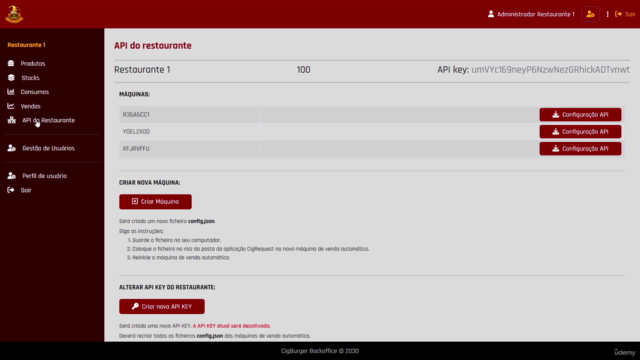Viewport: 640px width, 360px height.
Task: Download Configuração API for machine XFJRVFFU
Action: coord(580,149)
